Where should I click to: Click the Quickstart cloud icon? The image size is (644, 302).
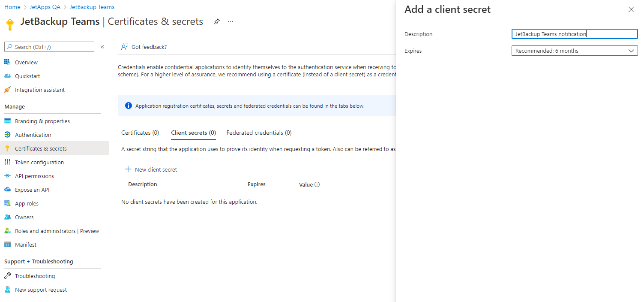(x=7, y=76)
